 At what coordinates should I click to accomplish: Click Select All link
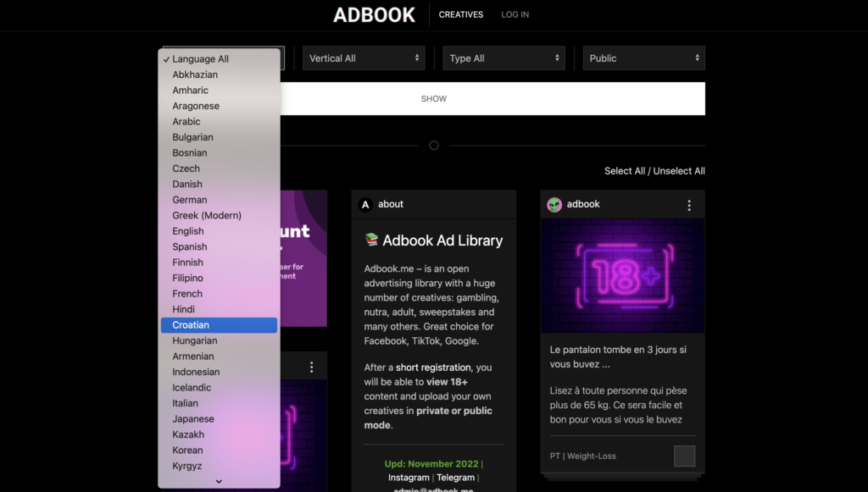click(625, 171)
